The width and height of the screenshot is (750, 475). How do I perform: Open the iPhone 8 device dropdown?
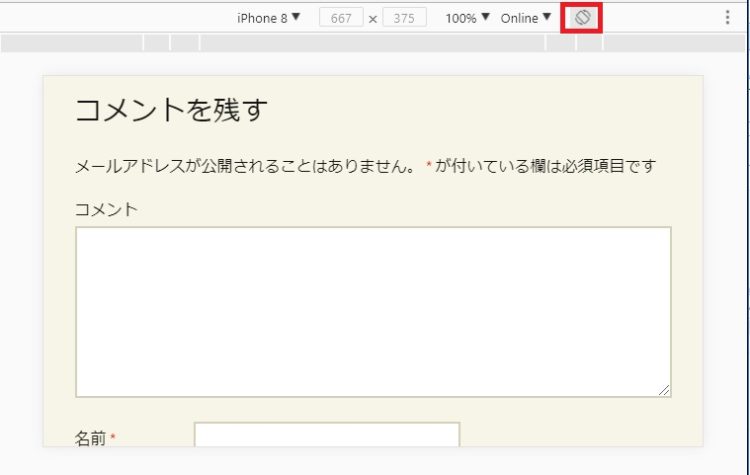[268, 18]
